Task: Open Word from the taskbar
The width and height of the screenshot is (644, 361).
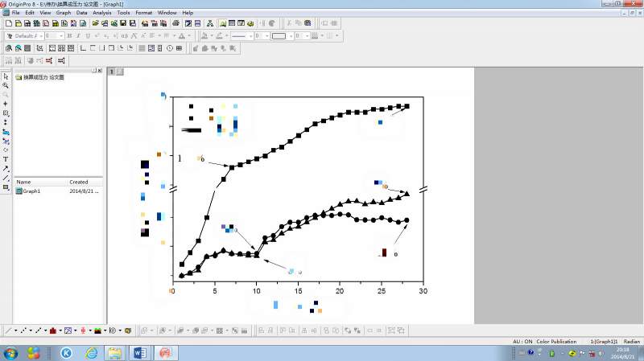Action: click(140, 353)
